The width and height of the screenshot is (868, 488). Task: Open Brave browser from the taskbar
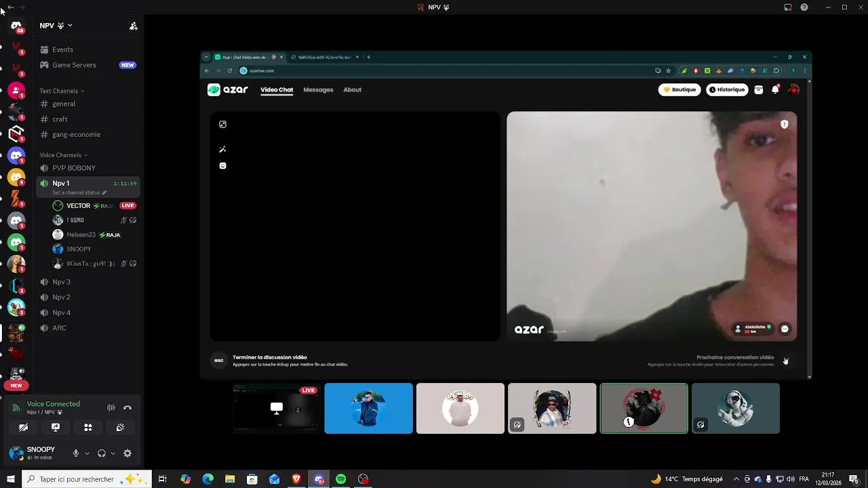(x=296, y=479)
